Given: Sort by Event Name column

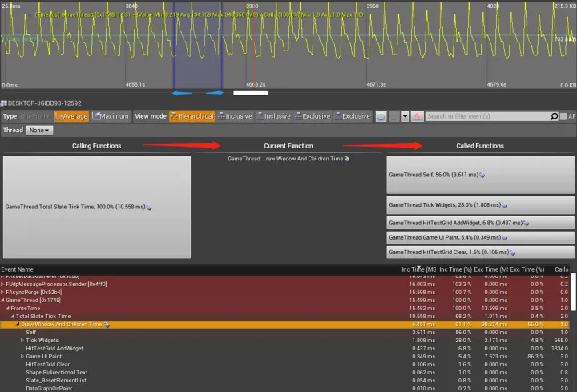Looking at the screenshot, I should tap(17, 269).
